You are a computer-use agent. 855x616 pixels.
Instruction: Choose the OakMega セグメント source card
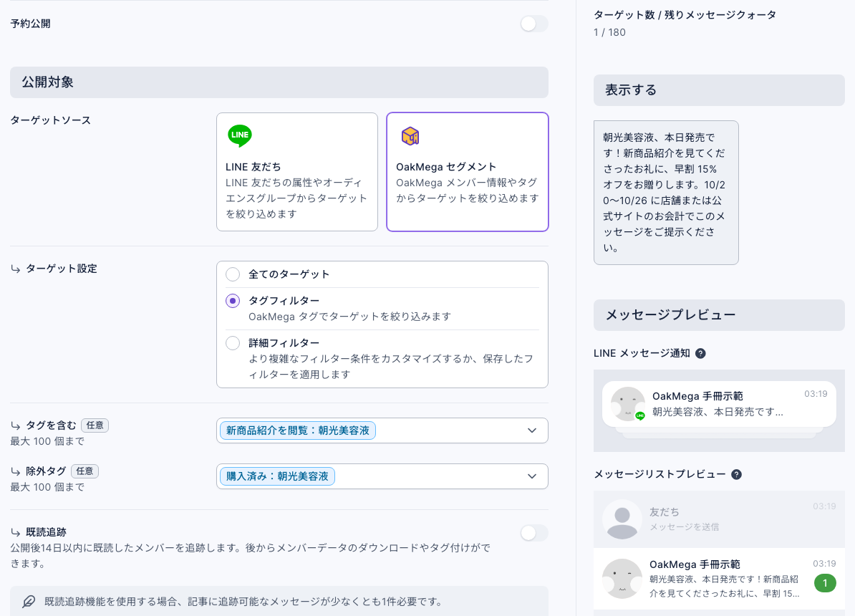click(468, 172)
